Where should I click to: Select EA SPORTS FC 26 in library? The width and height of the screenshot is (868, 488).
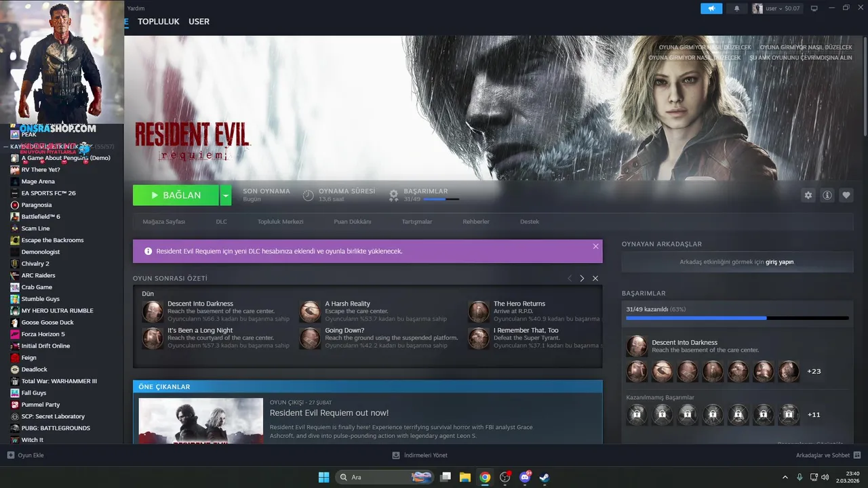click(x=48, y=193)
